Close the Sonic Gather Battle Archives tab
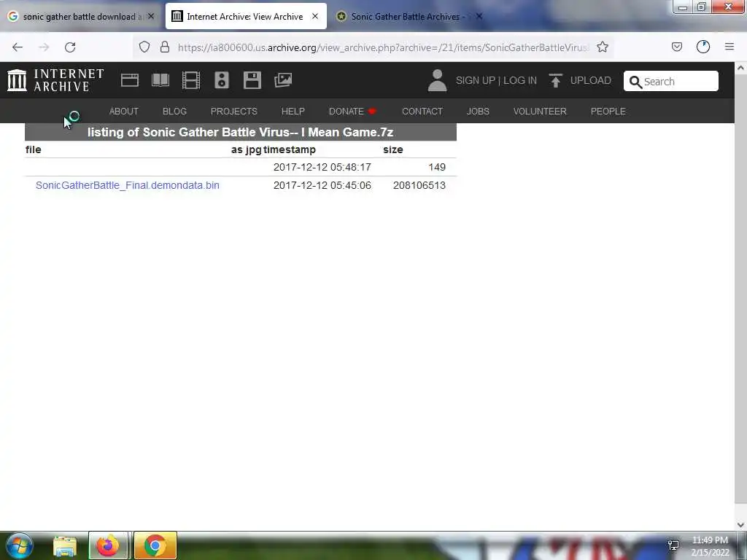Image resolution: width=747 pixels, height=560 pixels. (479, 16)
